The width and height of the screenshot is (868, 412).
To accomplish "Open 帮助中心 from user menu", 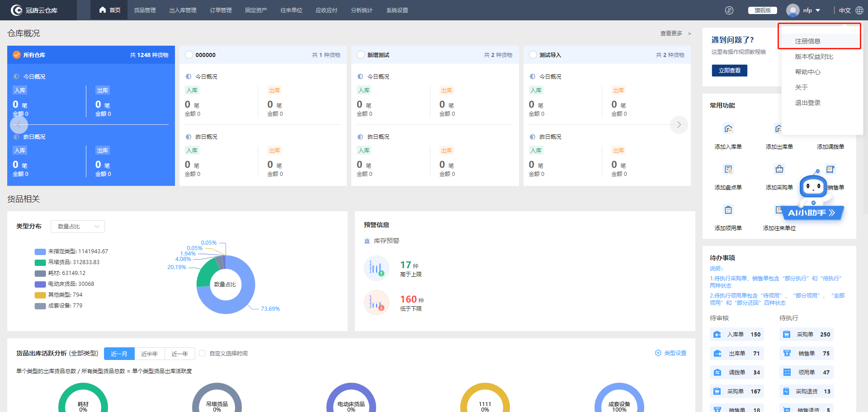I will point(822,72).
